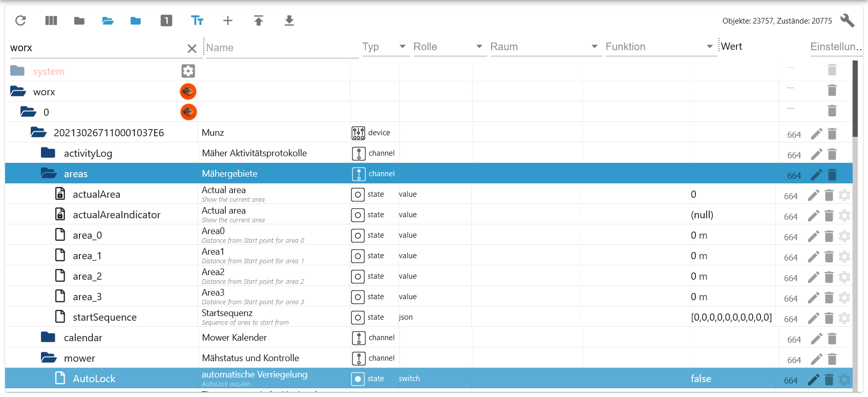Open custom settings gear for AutoLock

point(844,380)
